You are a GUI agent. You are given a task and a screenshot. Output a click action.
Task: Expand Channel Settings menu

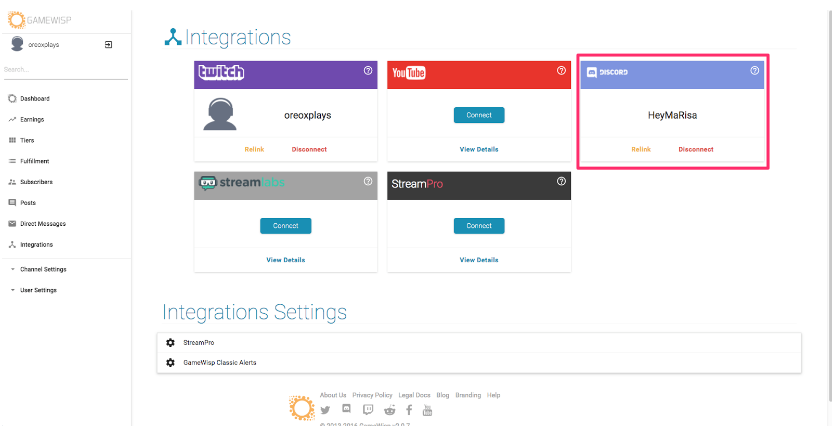44,269
